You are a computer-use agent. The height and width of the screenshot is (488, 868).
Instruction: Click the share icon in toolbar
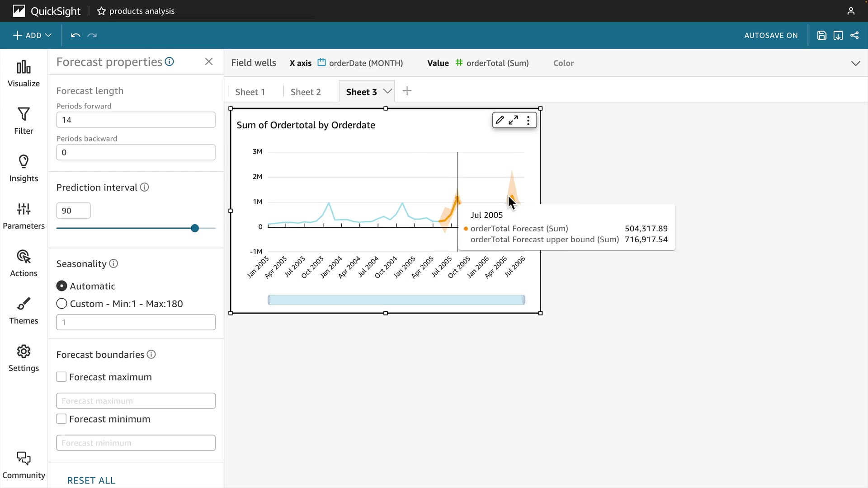[x=854, y=35]
